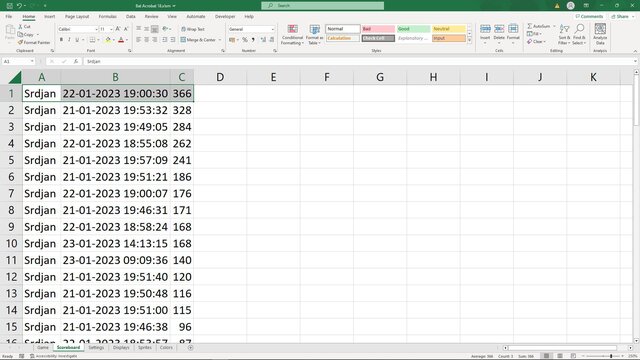Expand the borders dropdown arrow
This screenshot has width=640, height=360.
[x=98, y=40]
